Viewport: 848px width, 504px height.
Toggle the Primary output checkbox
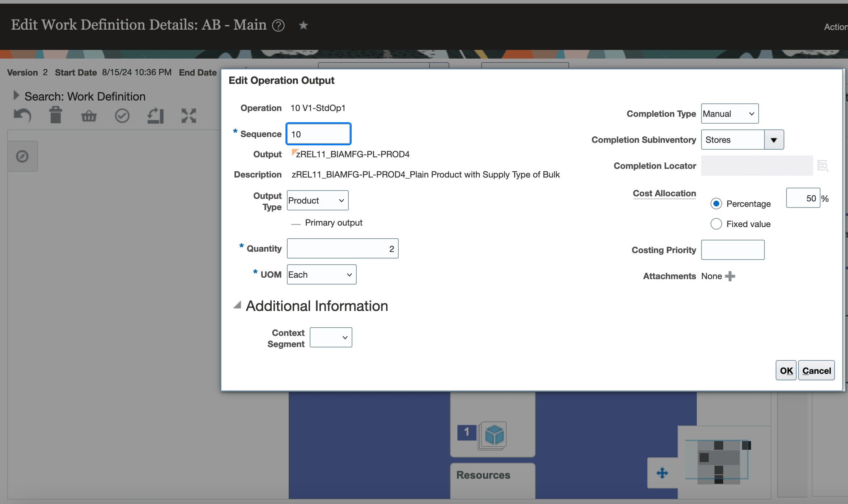point(296,223)
